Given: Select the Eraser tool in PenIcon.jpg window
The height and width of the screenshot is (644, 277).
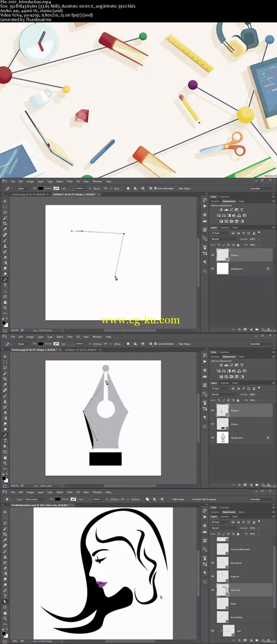Looking at the screenshot, I should coord(5,413).
